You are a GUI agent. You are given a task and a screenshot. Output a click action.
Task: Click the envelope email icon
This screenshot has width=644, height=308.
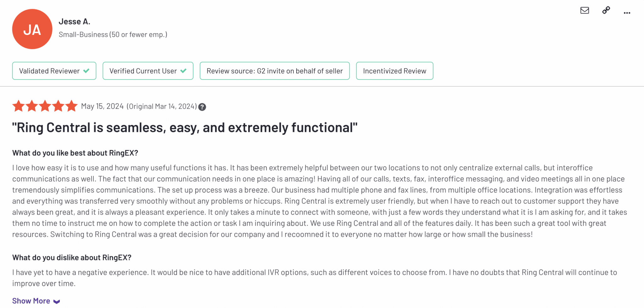pos(585,10)
